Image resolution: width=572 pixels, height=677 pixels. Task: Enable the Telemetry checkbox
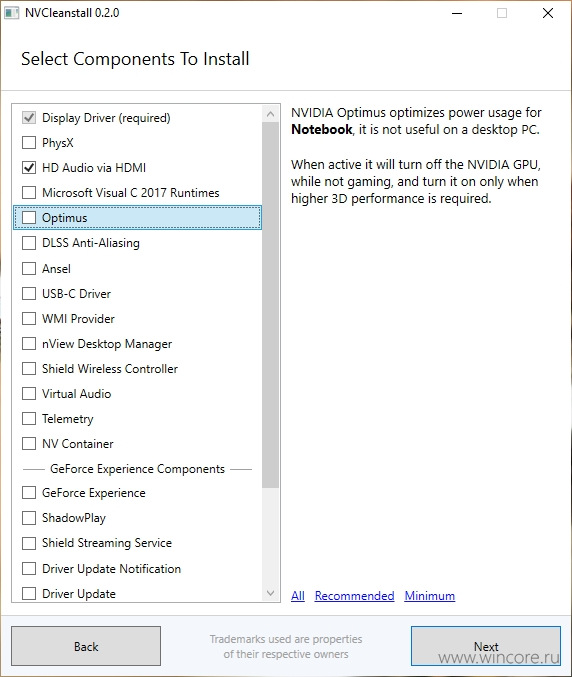point(29,418)
